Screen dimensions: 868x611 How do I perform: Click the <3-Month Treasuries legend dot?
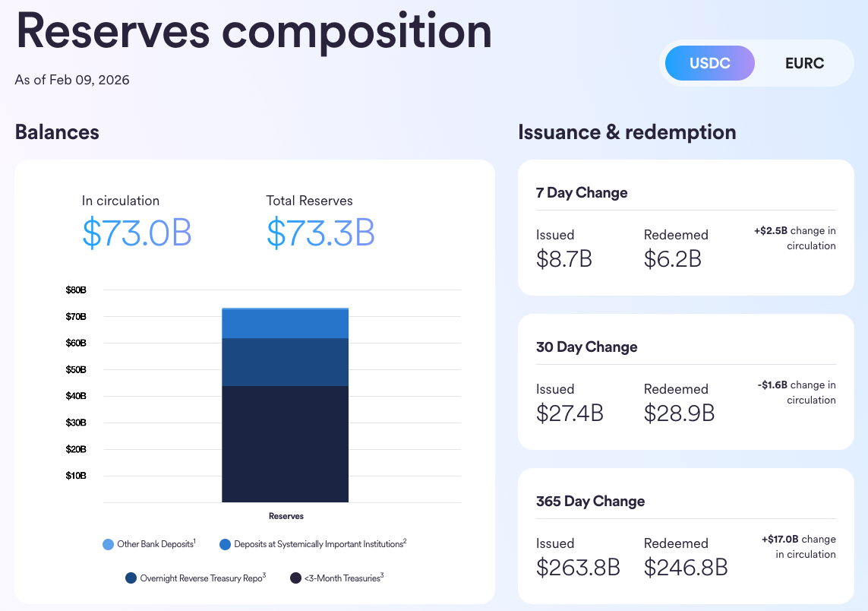(295, 578)
